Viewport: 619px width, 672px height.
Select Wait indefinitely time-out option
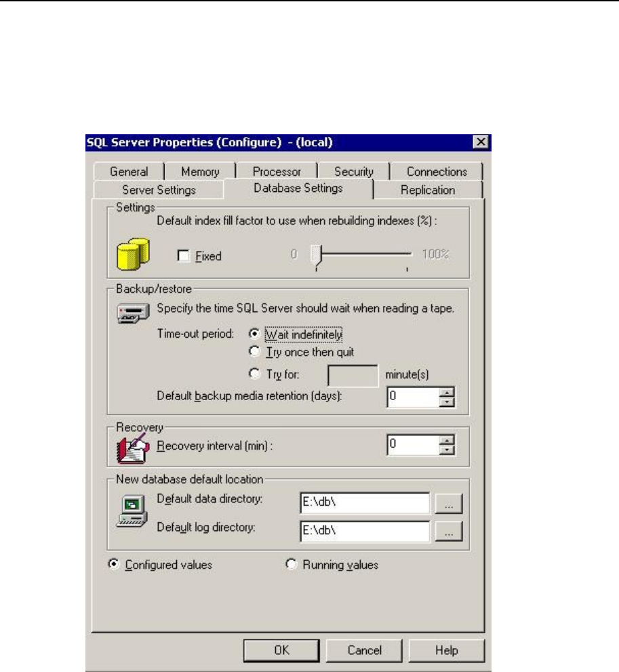[x=254, y=334]
